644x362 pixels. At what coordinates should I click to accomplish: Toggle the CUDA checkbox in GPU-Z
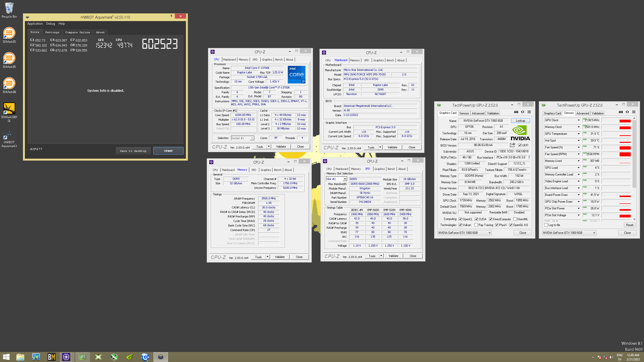click(x=476, y=219)
